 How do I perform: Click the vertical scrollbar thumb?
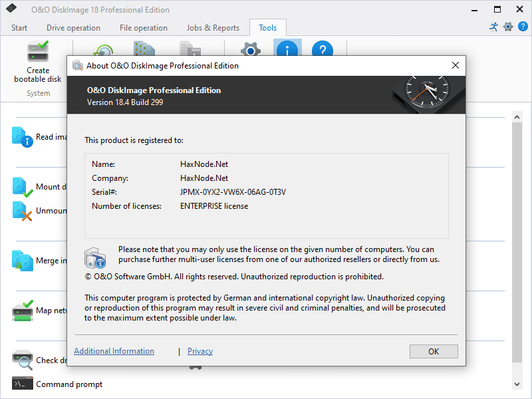click(x=517, y=243)
